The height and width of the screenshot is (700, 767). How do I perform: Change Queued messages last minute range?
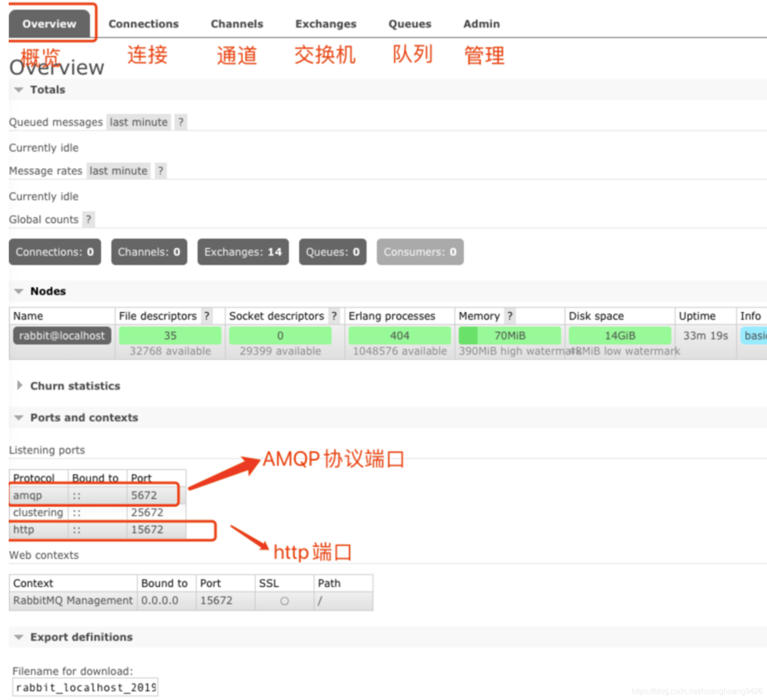point(138,122)
